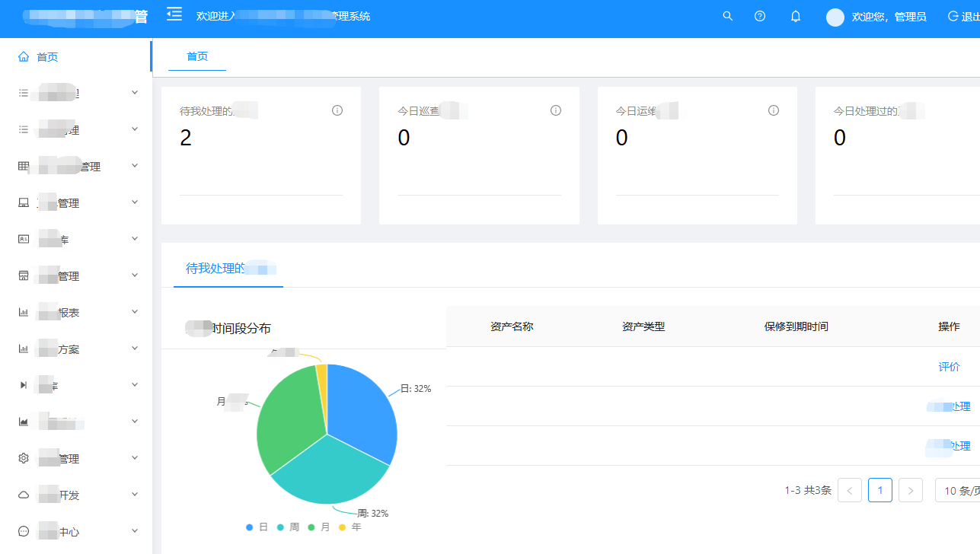Click info icon on 今日巡查 card
Screen dimensions: 980x554
click(x=556, y=110)
